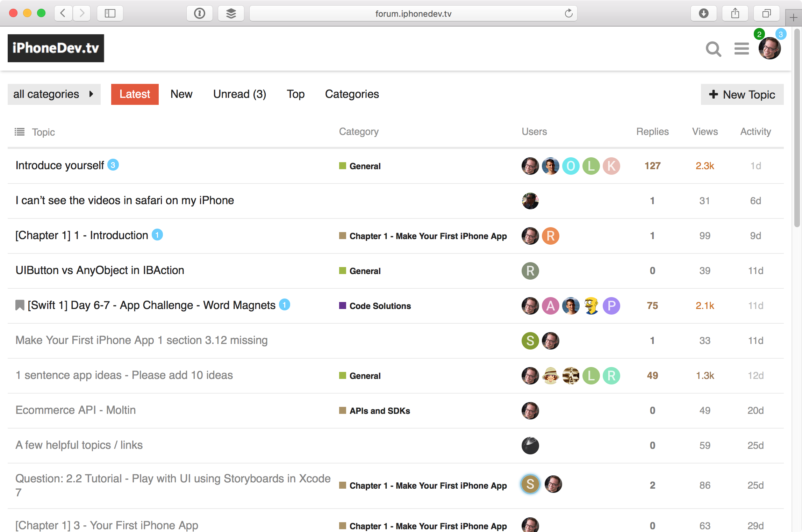Click the green notification badge showing 2
This screenshot has width=802, height=532.
[x=759, y=34]
